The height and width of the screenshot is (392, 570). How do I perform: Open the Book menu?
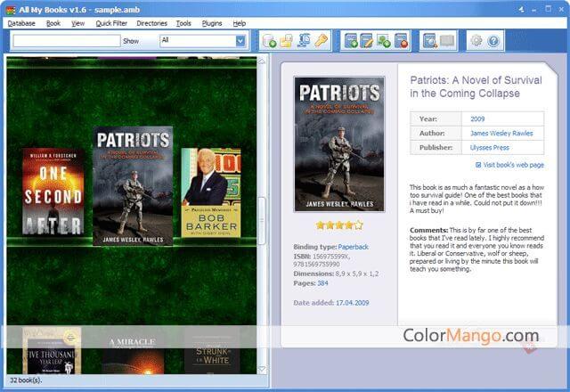(53, 23)
